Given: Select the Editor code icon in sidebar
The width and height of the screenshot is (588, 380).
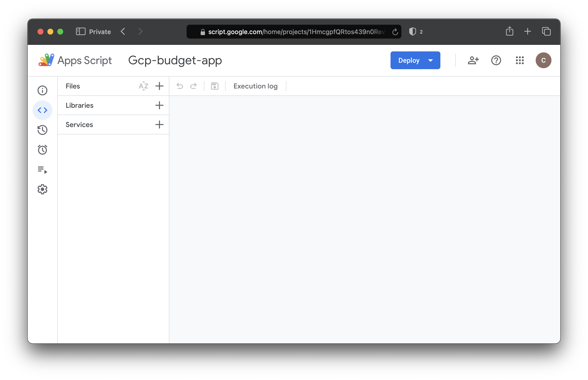Looking at the screenshot, I should click(x=42, y=110).
